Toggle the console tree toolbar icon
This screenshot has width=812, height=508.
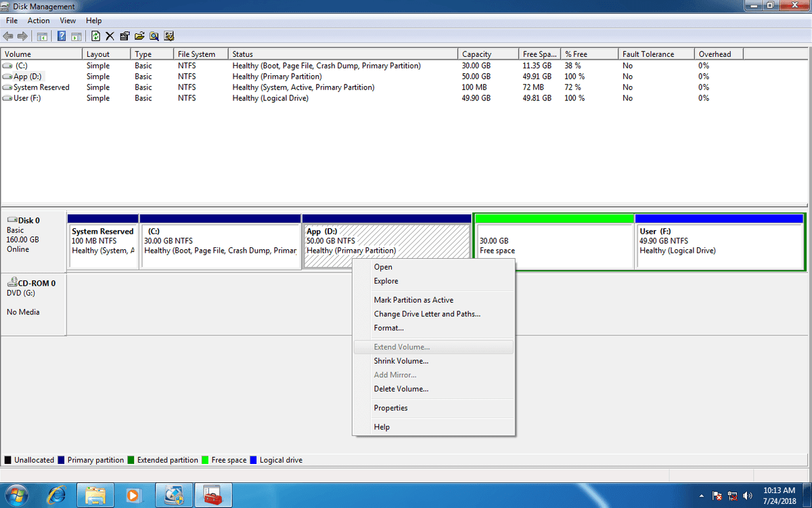[42, 36]
